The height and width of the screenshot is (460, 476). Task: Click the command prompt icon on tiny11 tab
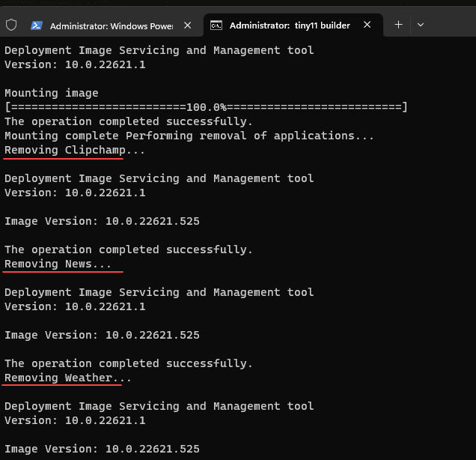216,25
